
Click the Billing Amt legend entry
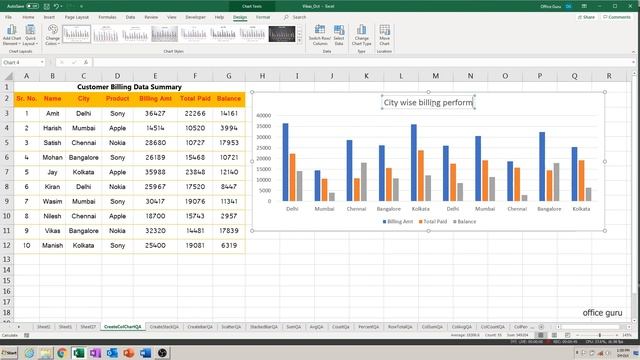pyautogui.click(x=398, y=222)
